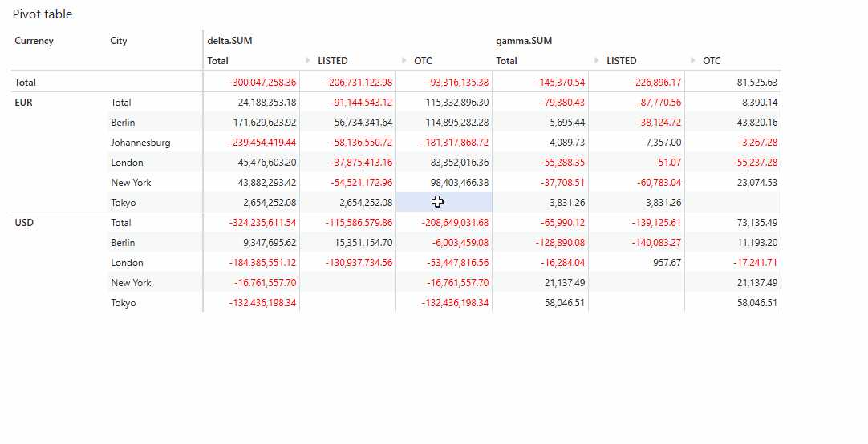Click the LISTED sub-header under delta.SUM
Image resolution: width=868 pixels, height=444 pixels.
[x=333, y=61]
